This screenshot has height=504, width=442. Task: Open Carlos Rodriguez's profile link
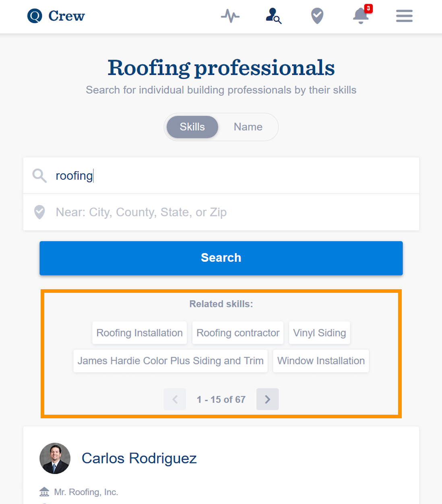(x=139, y=458)
